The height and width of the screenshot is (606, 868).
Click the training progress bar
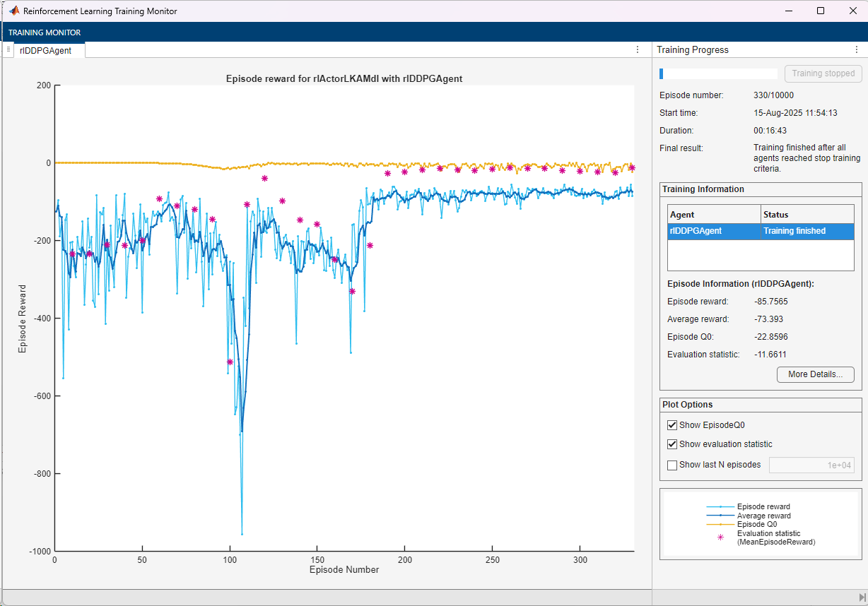tap(717, 73)
